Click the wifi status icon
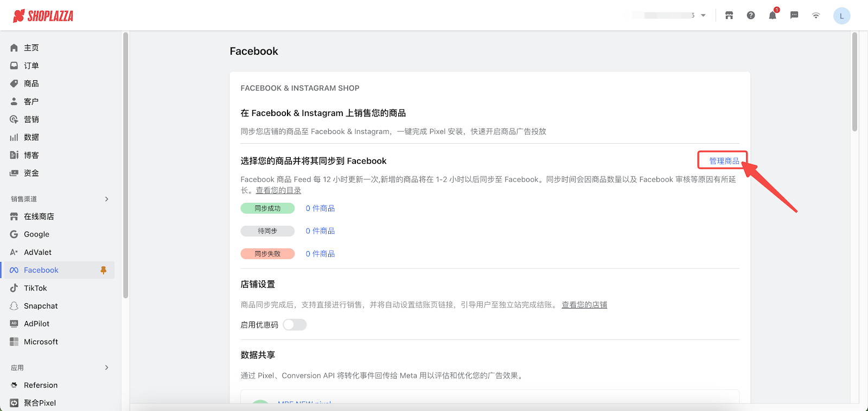This screenshot has height=411, width=868. pyautogui.click(x=816, y=15)
